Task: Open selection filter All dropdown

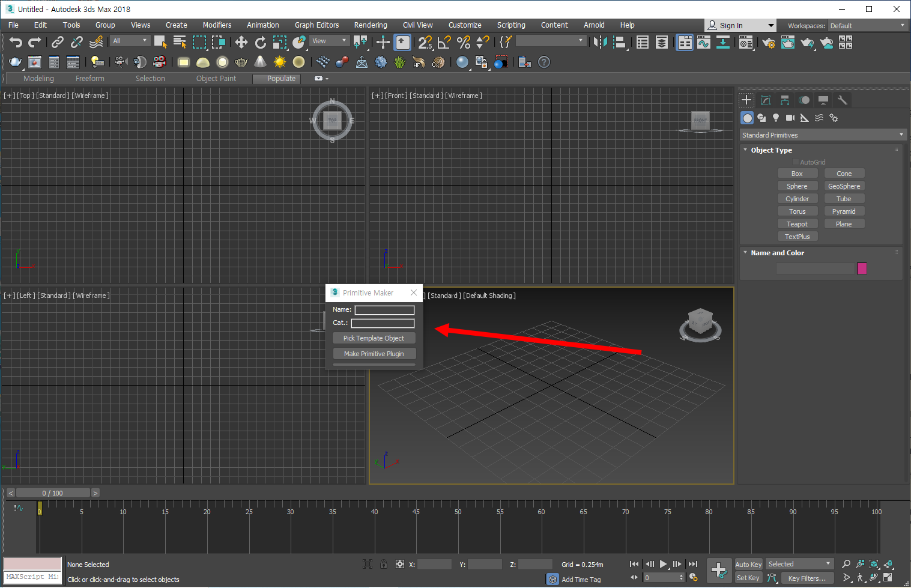Action: click(130, 41)
